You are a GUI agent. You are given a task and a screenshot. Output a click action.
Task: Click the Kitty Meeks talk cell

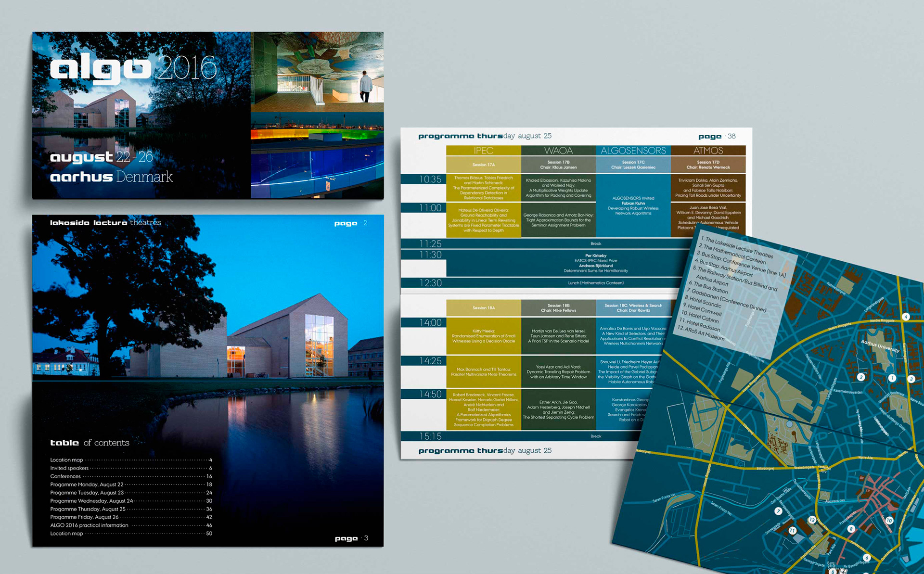(x=483, y=336)
